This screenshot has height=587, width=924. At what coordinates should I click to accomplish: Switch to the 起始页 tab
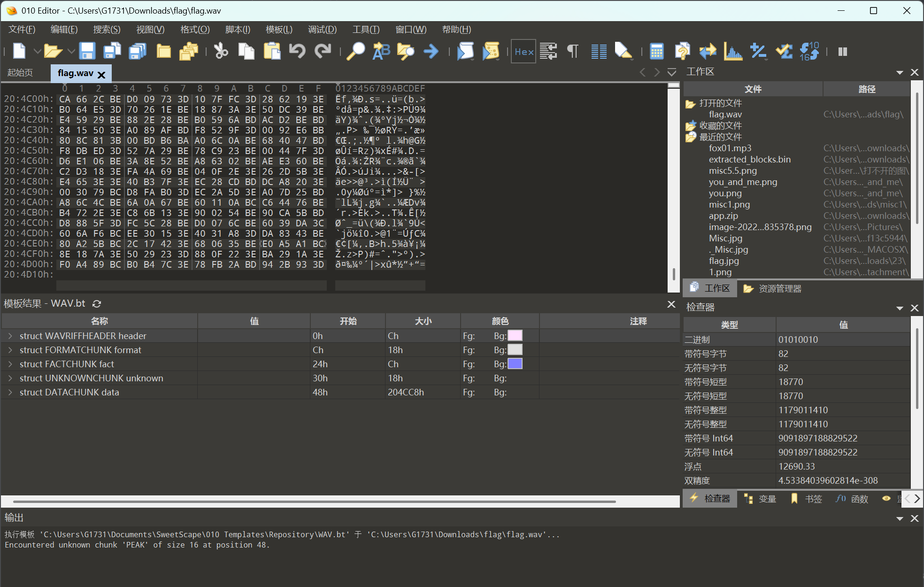(20, 73)
